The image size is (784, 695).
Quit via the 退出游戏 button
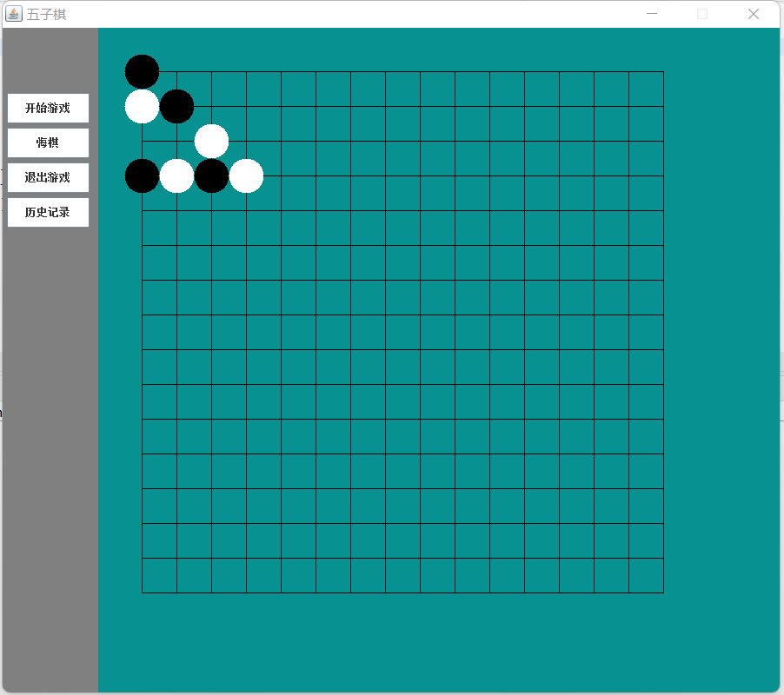coord(48,177)
